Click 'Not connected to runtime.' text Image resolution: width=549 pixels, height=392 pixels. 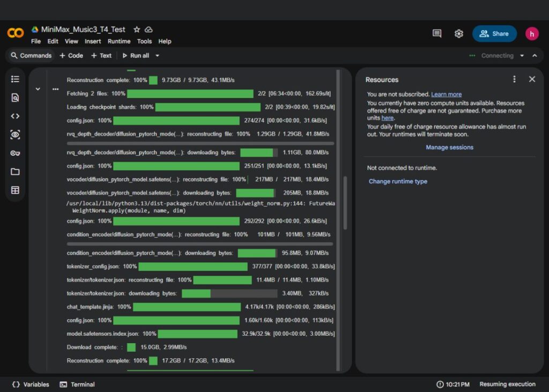(402, 168)
